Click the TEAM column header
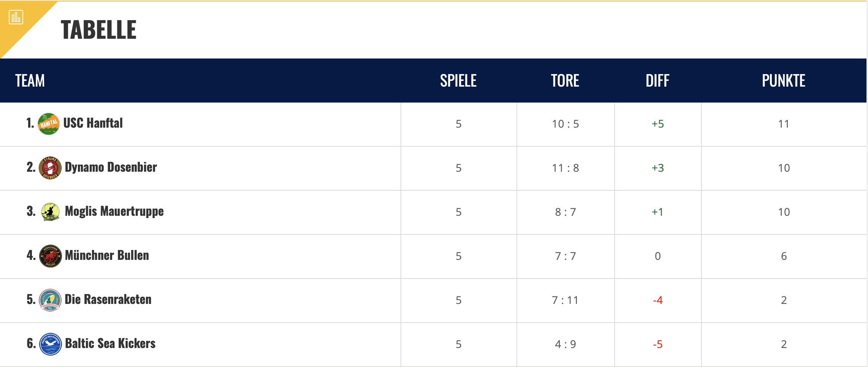The image size is (868, 367). pyautogui.click(x=30, y=81)
